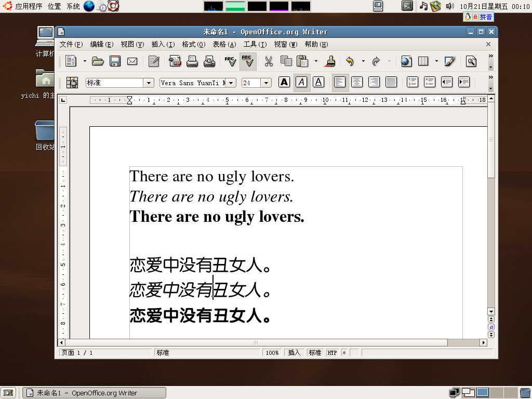Toggle Underline formatting
Image resolution: width=532 pixels, height=399 pixels.
point(318,82)
